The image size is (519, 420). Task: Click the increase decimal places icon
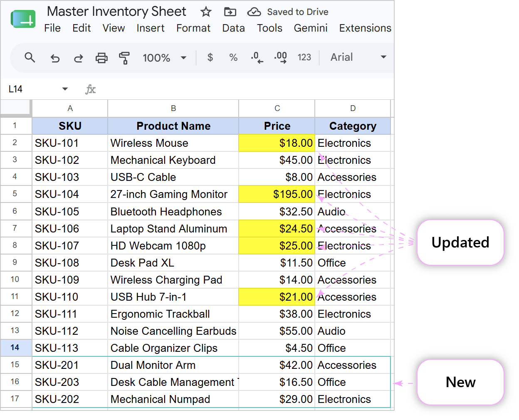pos(281,57)
